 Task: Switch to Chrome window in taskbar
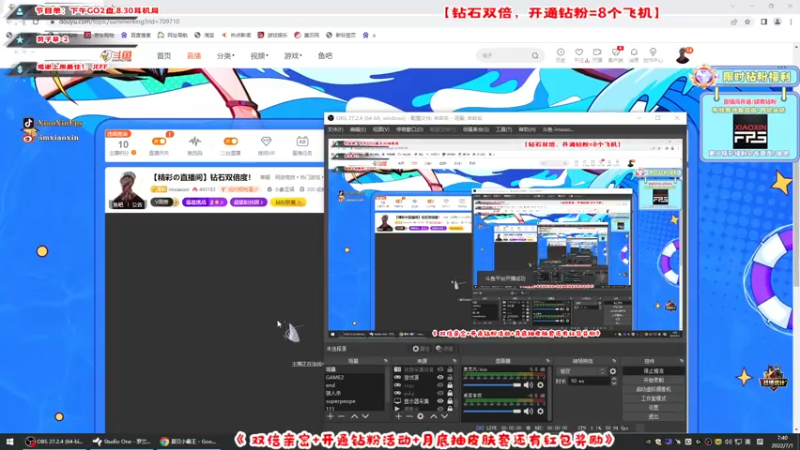click(x=188, y=442)
